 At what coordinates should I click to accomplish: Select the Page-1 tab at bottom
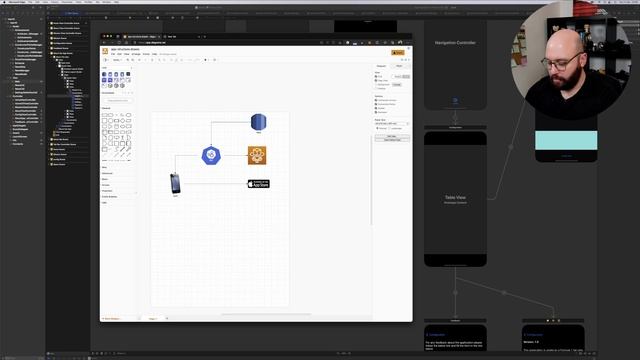pos(153,318)
